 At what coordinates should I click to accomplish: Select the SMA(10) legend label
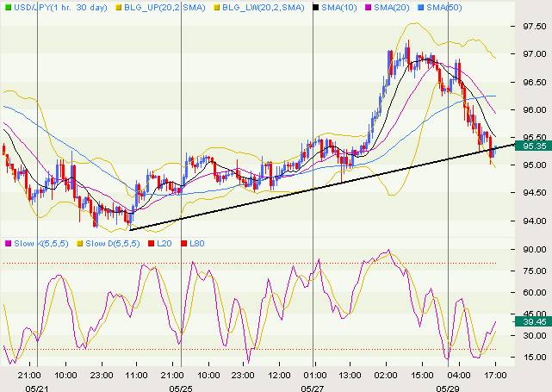[x=339, y=8]
